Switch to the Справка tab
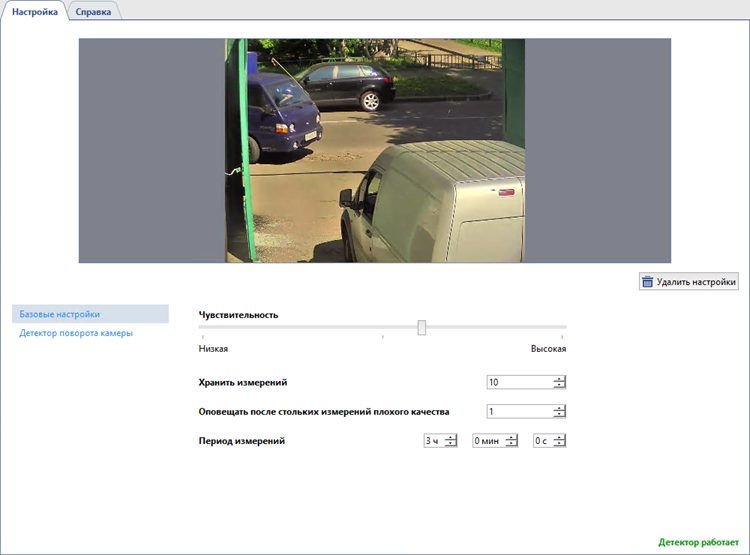 point(93,12)
